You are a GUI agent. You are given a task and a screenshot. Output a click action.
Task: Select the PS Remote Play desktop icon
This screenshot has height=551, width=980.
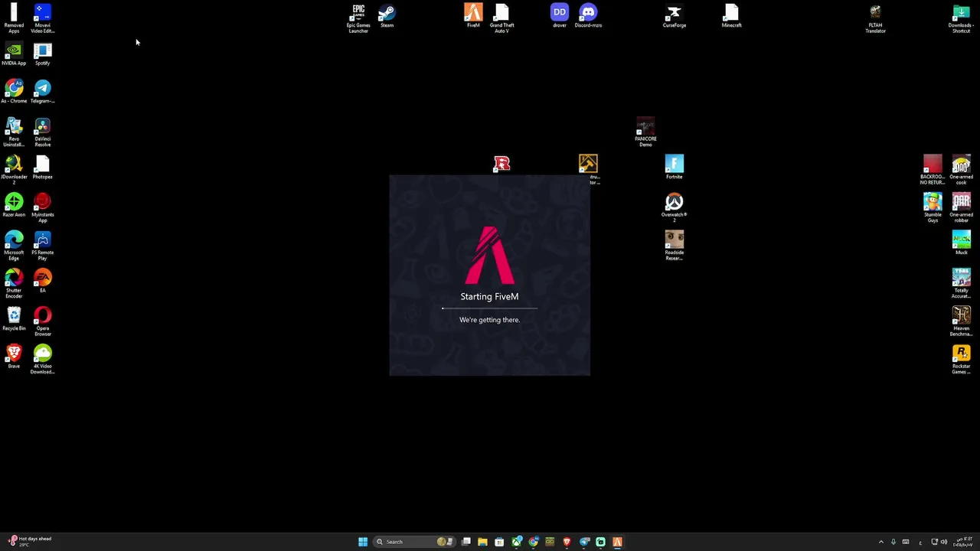[42, 246]
